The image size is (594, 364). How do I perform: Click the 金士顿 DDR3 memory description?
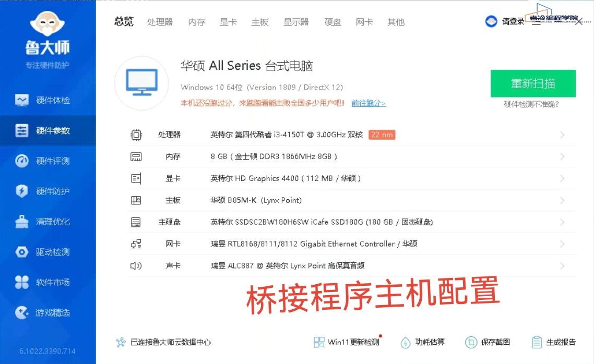pyautogui.click(x=274, y=156)
